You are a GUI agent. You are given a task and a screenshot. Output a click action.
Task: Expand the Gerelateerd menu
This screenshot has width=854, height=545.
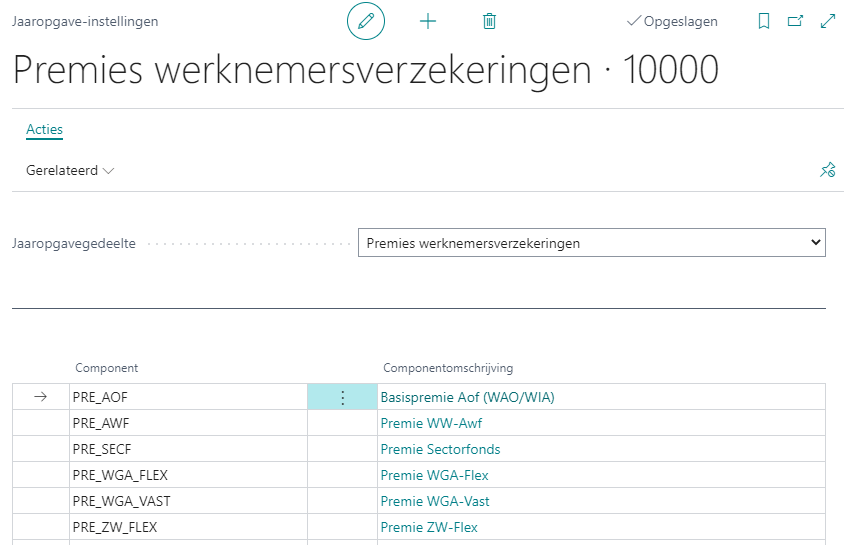coord(70,171)
